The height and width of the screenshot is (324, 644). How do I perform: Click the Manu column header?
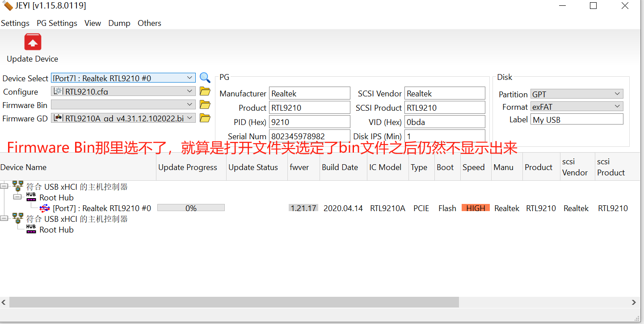pos(506,167)
